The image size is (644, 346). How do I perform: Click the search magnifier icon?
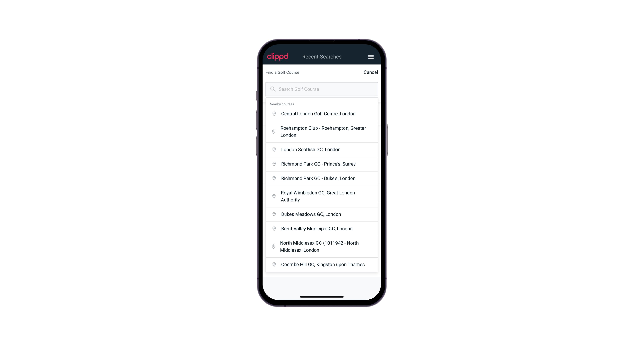[x=272, y=89]
